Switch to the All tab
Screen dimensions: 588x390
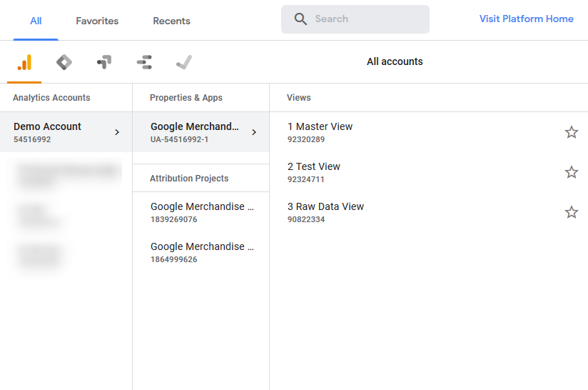36,21
